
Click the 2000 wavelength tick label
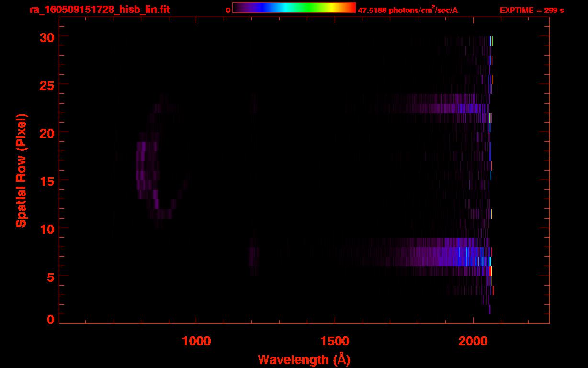(473, 341)
